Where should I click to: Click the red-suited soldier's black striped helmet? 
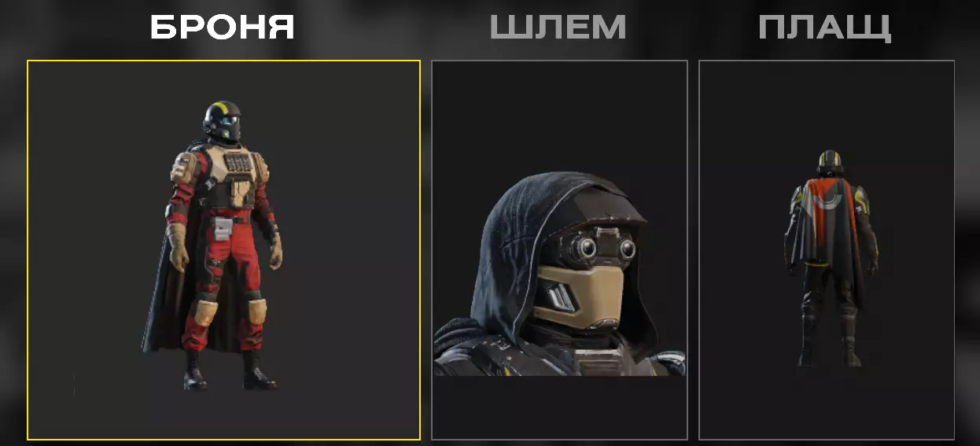[x=222, y=122]
